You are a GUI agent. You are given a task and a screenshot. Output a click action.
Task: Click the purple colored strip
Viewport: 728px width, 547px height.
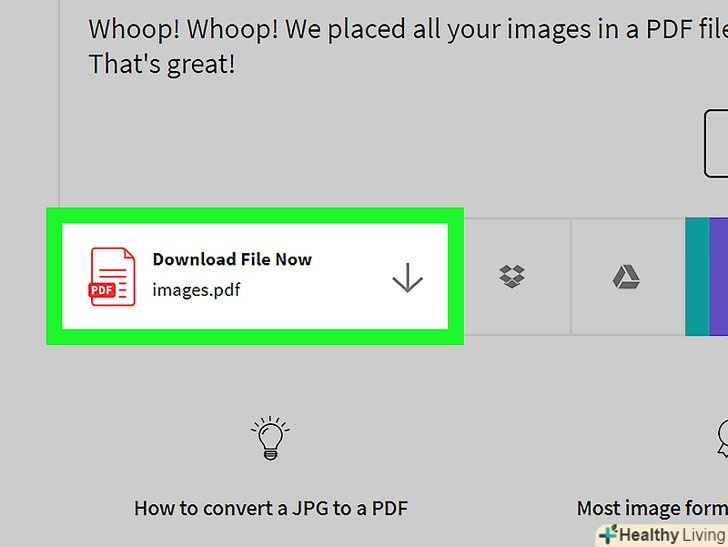pos(718,277)
